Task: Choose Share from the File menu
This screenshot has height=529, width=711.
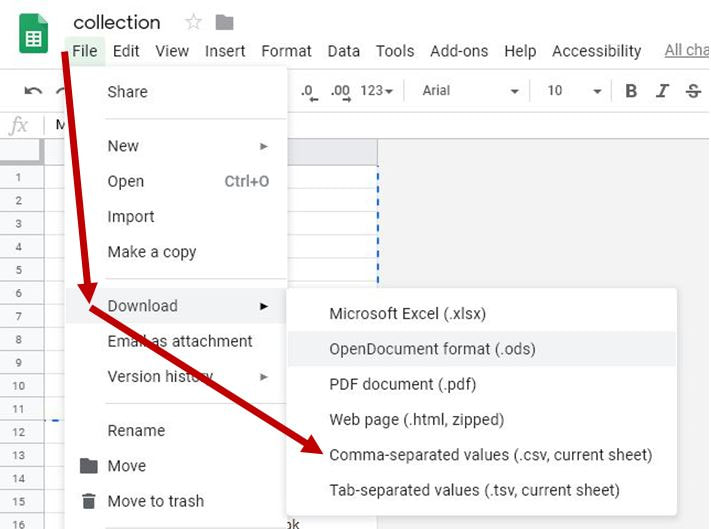Action: pos(176,92)
